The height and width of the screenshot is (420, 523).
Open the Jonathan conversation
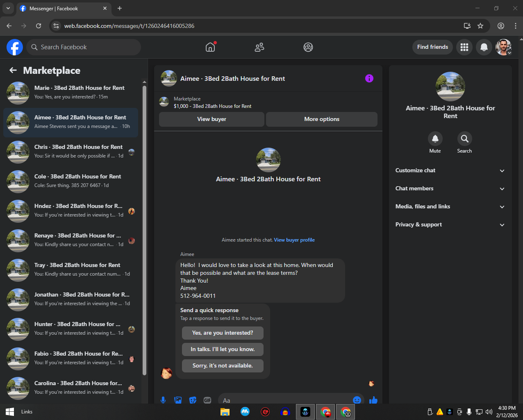[x=70, y=299]
